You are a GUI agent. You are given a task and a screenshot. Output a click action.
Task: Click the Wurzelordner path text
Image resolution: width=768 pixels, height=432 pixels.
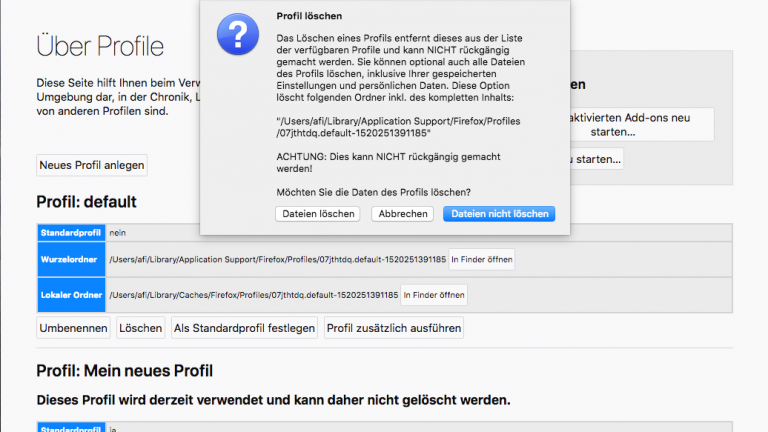tap(277, 260)
